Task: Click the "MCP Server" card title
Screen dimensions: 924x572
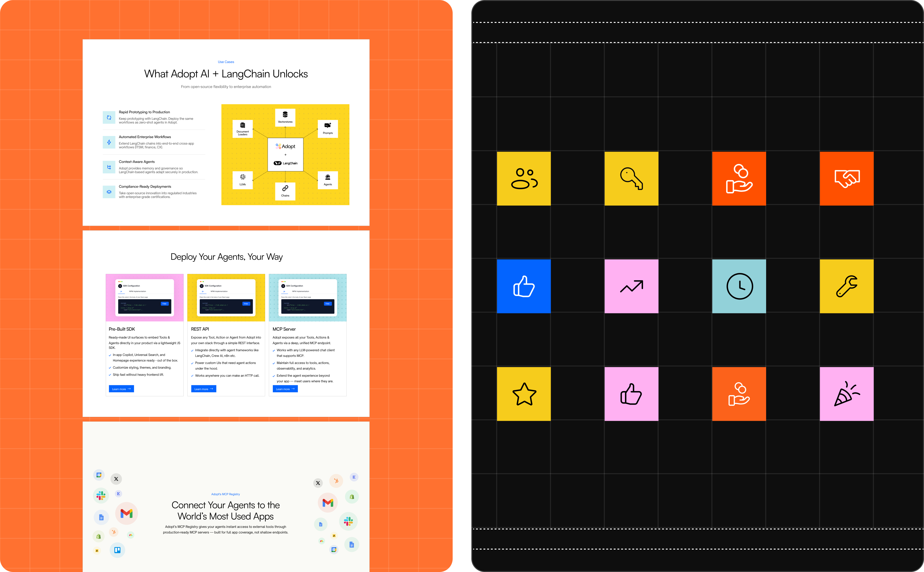Action: [x=284, y=329]
